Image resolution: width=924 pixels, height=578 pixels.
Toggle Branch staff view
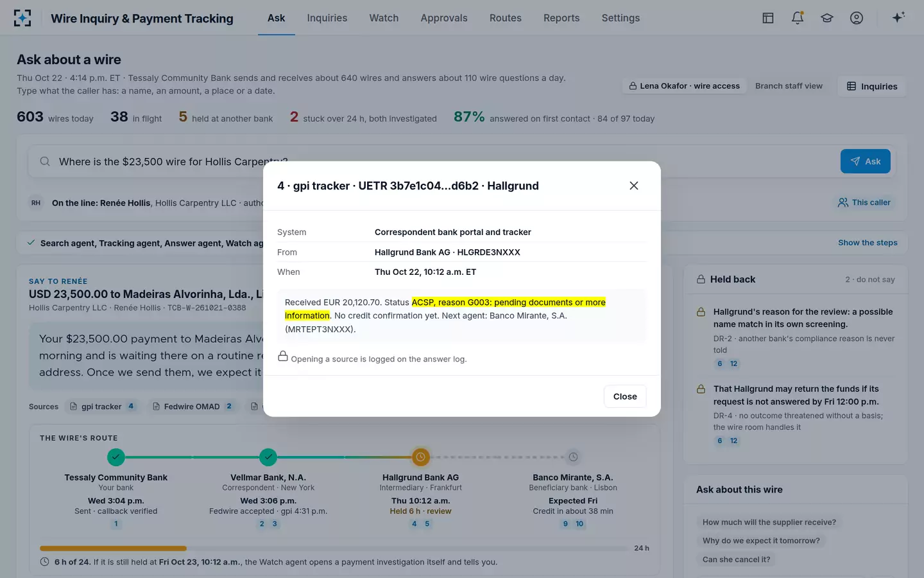pyautogui.click(x=789, y=86)
